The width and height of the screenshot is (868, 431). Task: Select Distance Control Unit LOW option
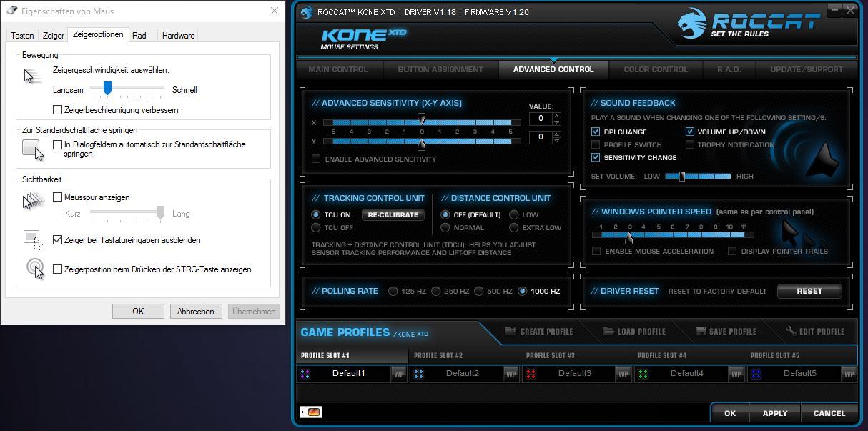click(514, 214)
